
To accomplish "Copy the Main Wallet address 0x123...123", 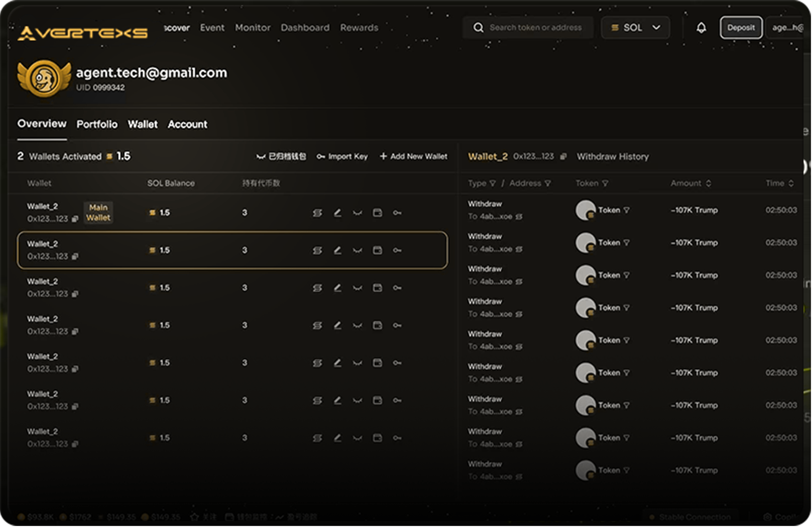I will [75, 219].
